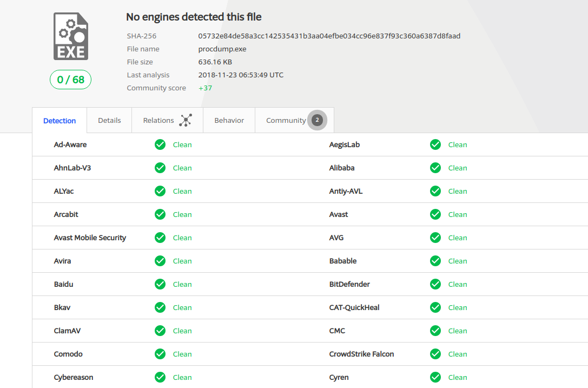
Task: Go to the Community tab
Action: (294, 120)
